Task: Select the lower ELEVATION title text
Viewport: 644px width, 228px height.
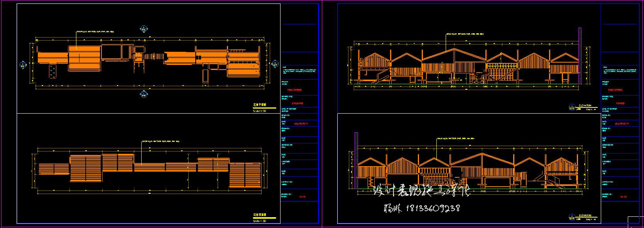Action: pos(585,215)
